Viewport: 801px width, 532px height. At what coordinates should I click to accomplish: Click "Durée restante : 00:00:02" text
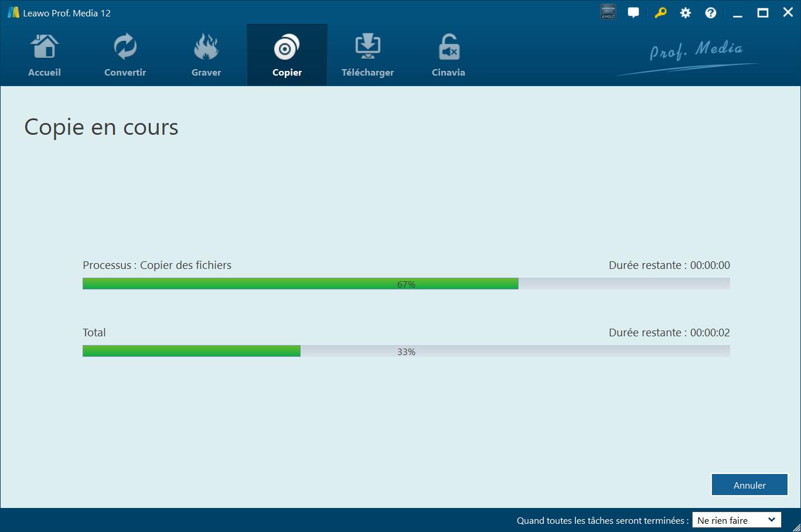coord(669,333)
